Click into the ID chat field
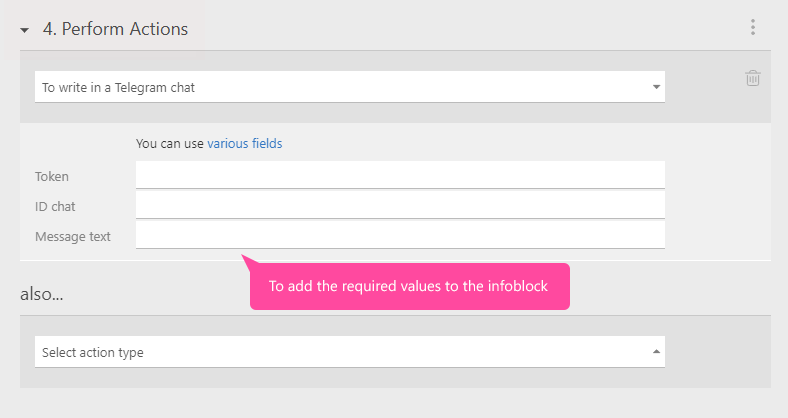The height and width of the screenshot is (418, 788). coord(400,205)
